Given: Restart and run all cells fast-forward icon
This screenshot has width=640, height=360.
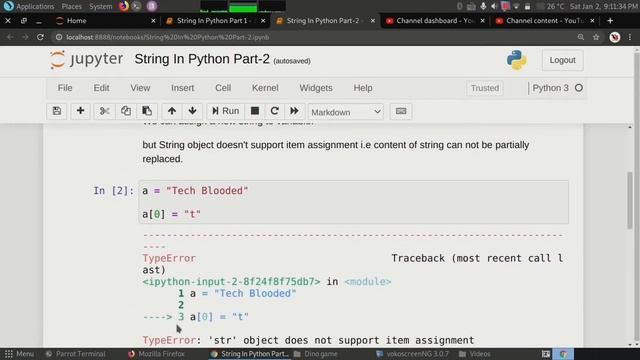Looking at the screenshot, I should click(x=294, y=111).
